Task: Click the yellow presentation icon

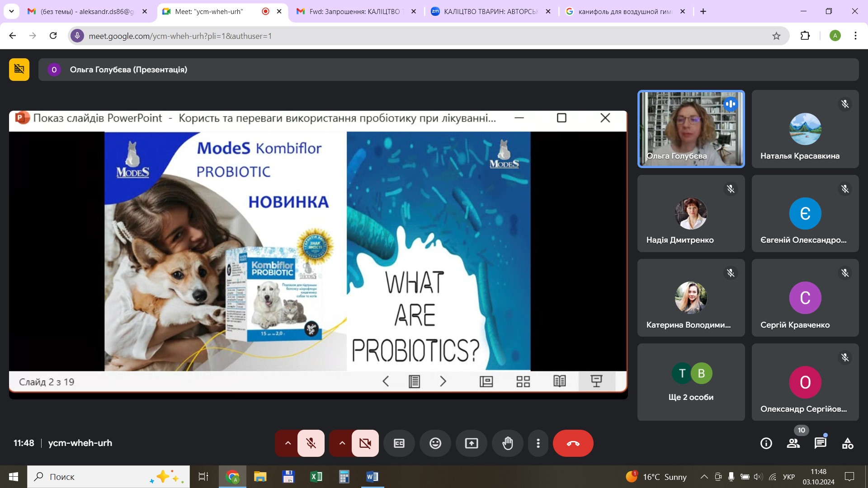Action: point(19,69)
